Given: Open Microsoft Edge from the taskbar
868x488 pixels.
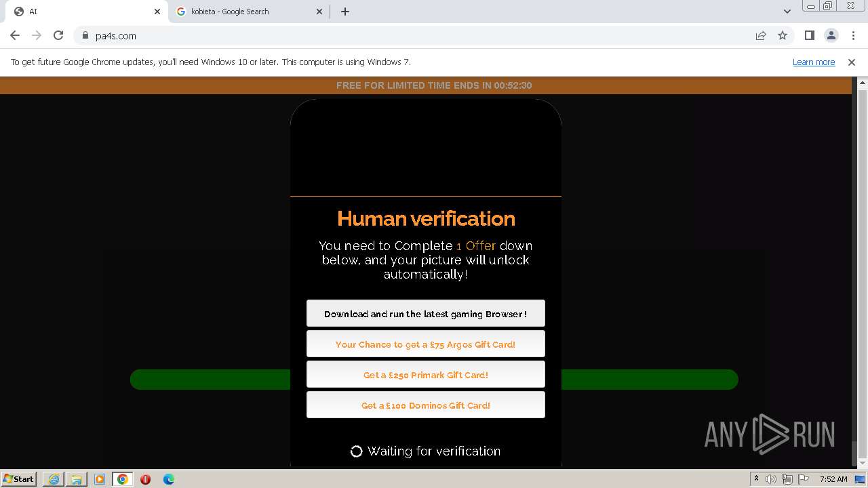Looking at the screenshot, I should [168, 479].
